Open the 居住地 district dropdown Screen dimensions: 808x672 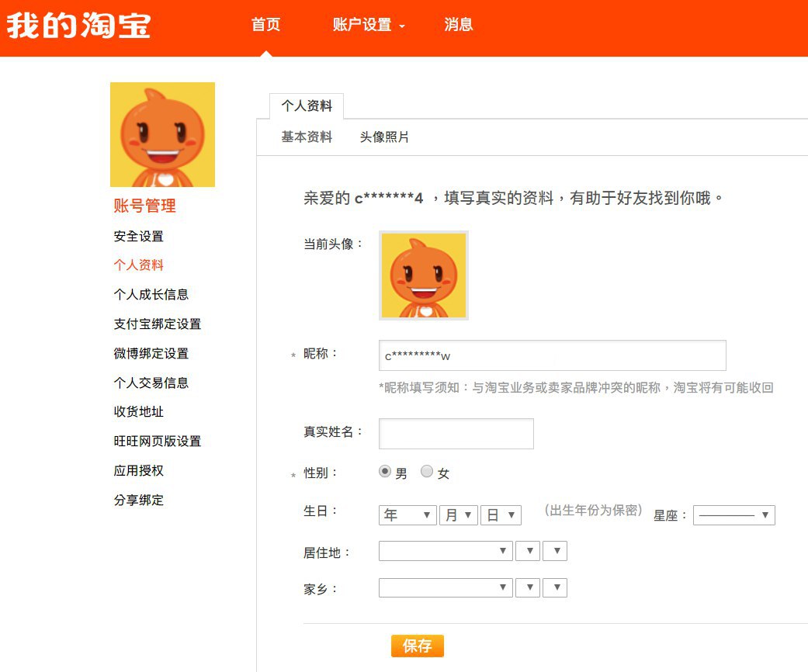pyautogui.click(x=555, y=551)
